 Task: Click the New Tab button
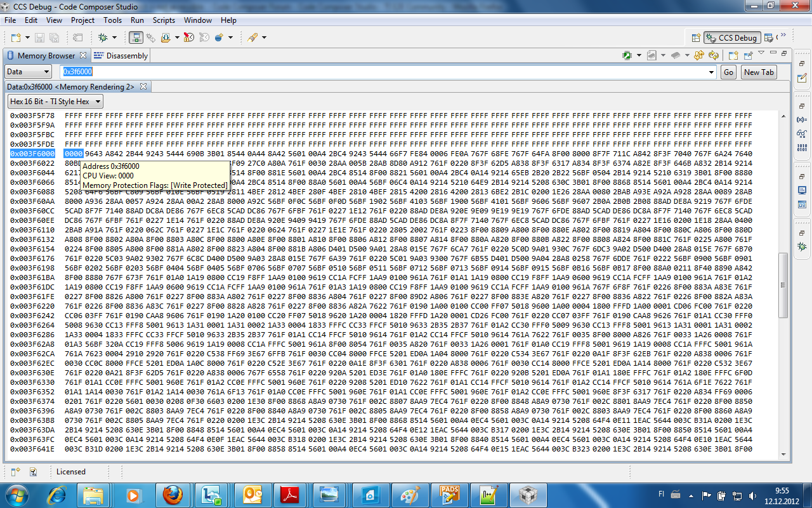point(759,72)
